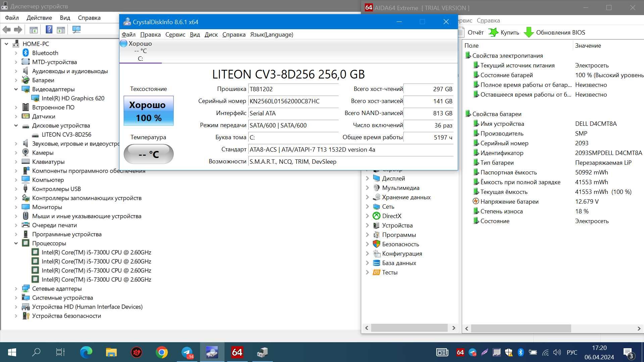Image resolution: width=644 pixels, height=362 pixels.
Task: Expand the Сетевые адаптеры category
Action: (x=16, y=289)
